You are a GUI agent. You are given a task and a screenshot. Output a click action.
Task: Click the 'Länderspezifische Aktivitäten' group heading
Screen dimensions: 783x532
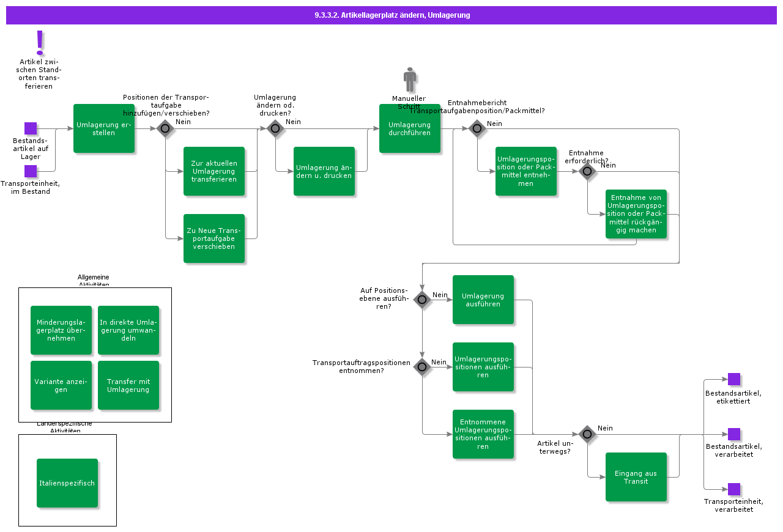[65, 427]
